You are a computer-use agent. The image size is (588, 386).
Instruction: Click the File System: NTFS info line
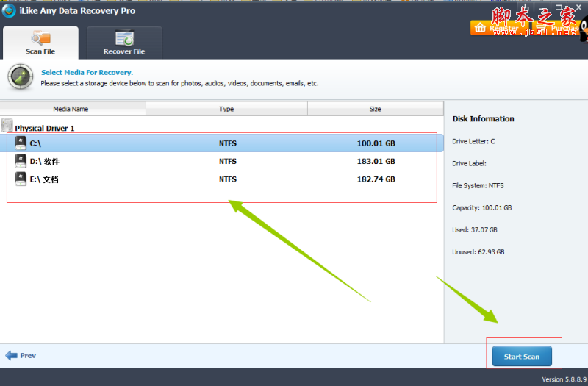point(478,186)
